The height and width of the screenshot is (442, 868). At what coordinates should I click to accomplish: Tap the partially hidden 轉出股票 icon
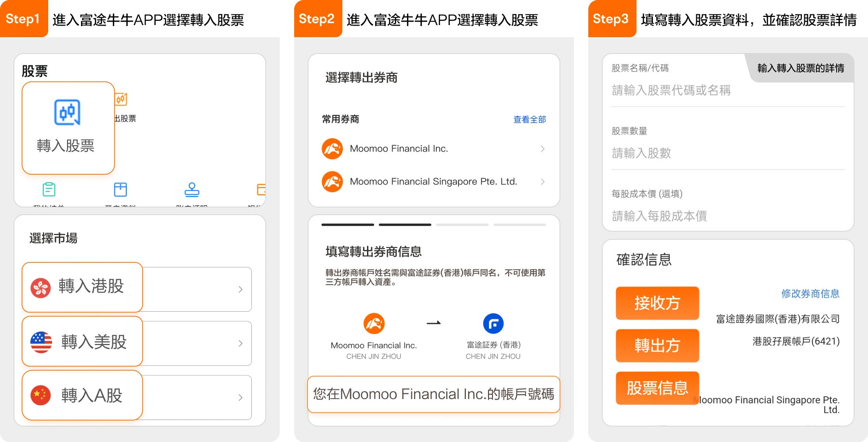pyautogui.click(x=121, y=99)
